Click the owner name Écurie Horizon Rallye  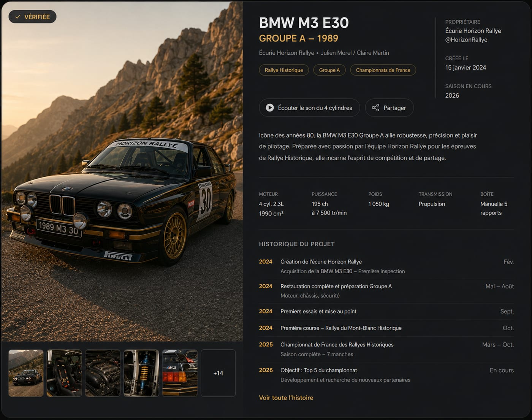tap(473, 31)
